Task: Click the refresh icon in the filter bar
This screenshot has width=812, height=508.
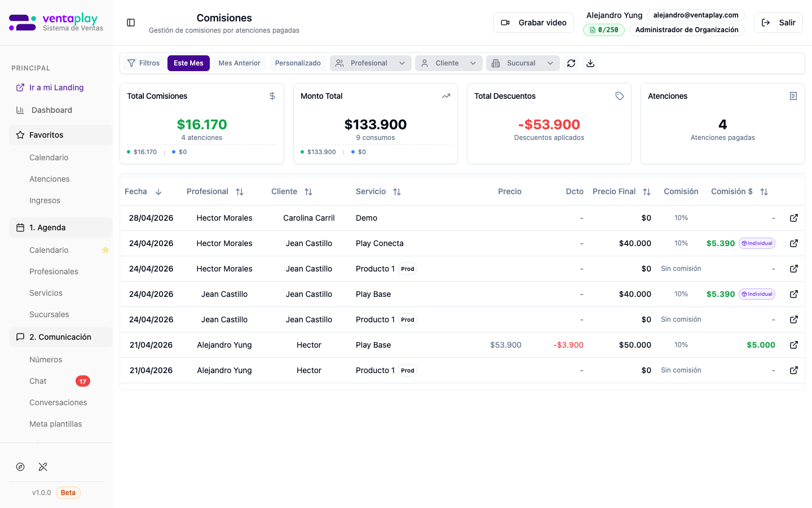Action: point(571,63)
